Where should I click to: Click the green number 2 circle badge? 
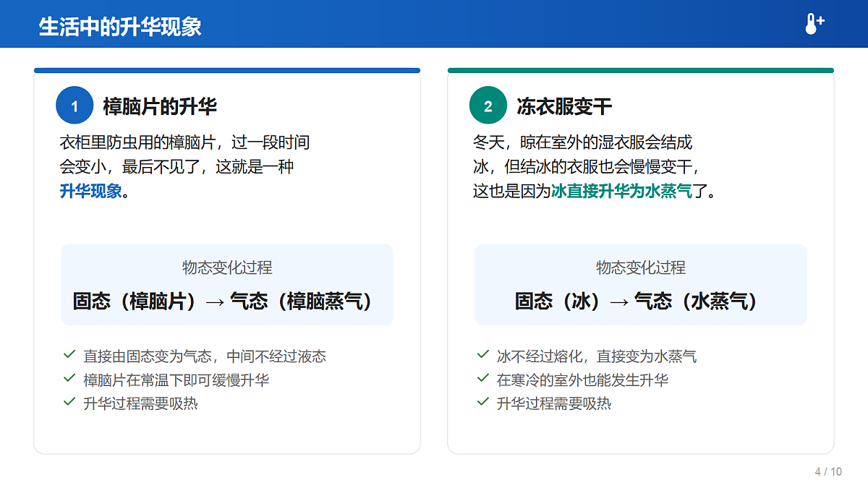coord(488,106)
